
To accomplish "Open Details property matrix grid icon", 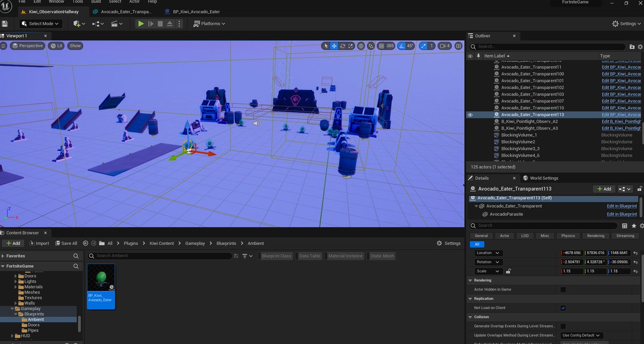I will click(x=625, y=226).
